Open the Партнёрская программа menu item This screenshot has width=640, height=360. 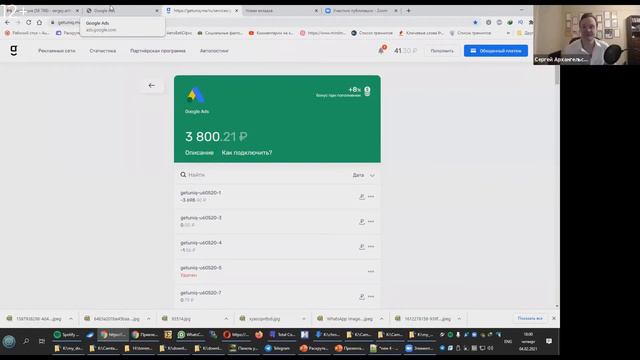[158, 51]
